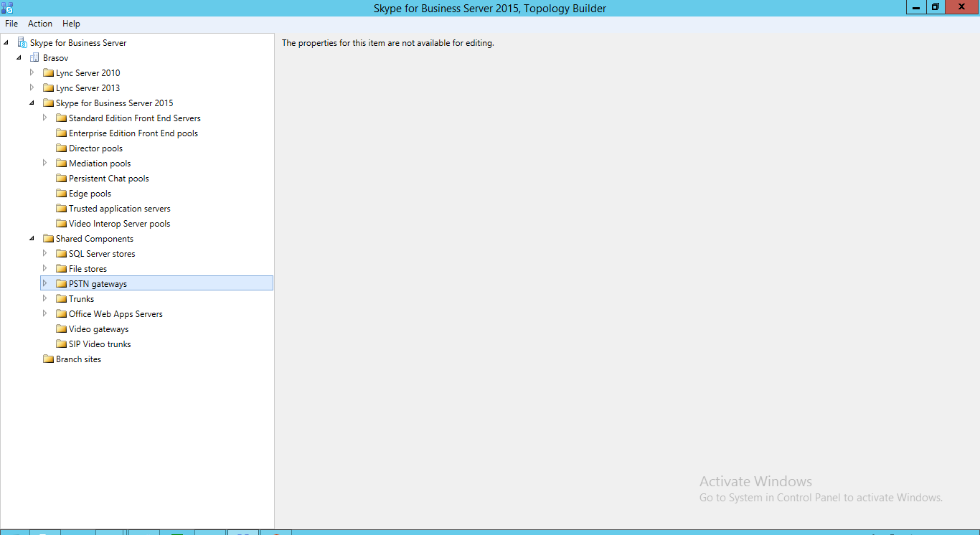Expand the Office Web Apps Servers node

point(44,313)
